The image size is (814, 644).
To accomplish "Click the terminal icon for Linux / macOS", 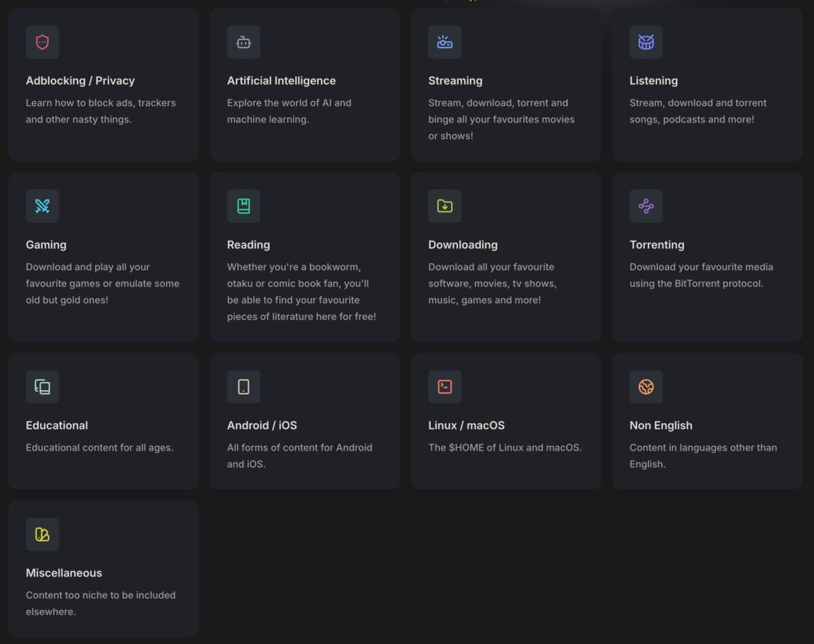I will 444,387.
